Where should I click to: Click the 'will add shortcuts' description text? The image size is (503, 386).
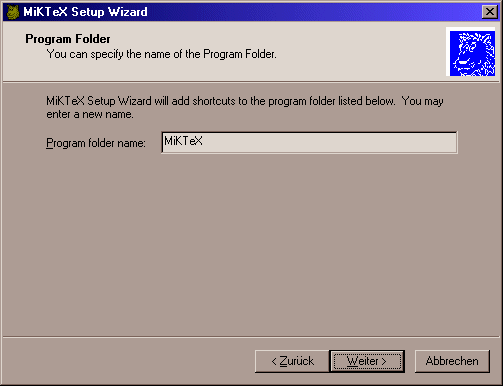[x=245, y=101]
